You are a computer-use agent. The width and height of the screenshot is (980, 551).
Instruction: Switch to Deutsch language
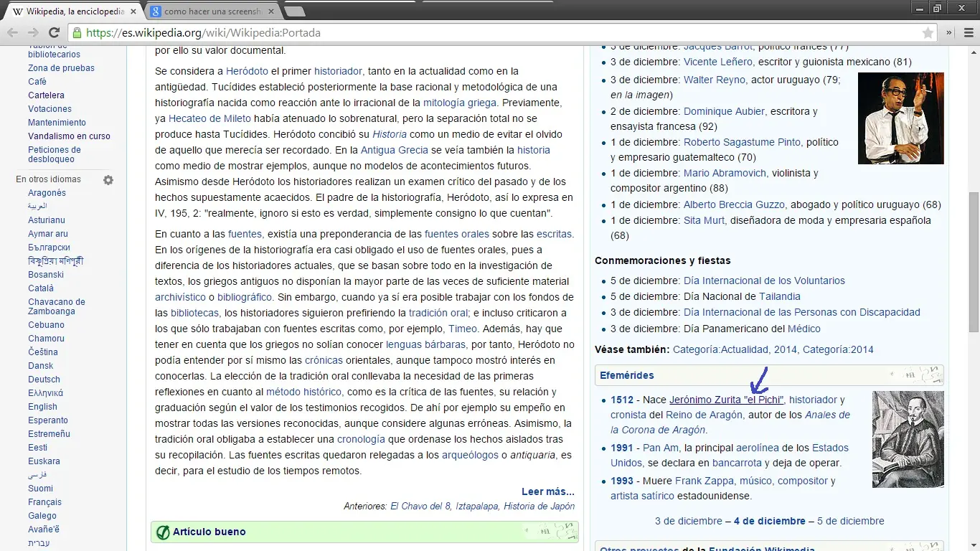click(44, 380)
